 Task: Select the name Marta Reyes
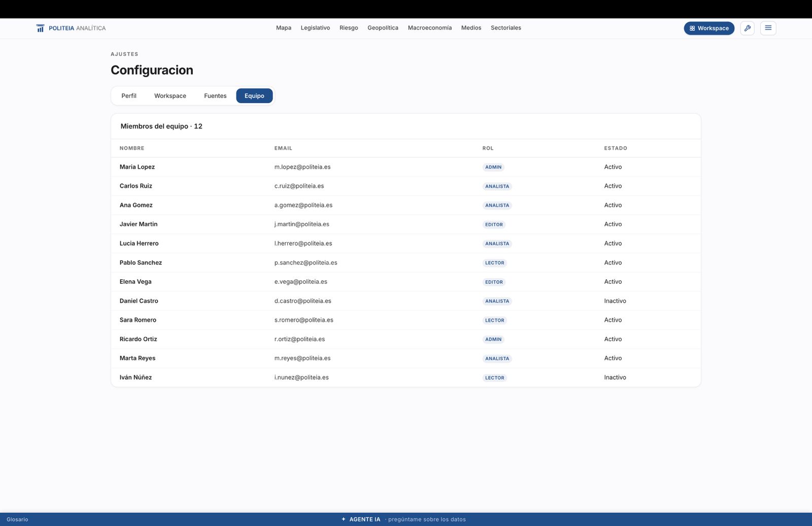coord(138,358)
